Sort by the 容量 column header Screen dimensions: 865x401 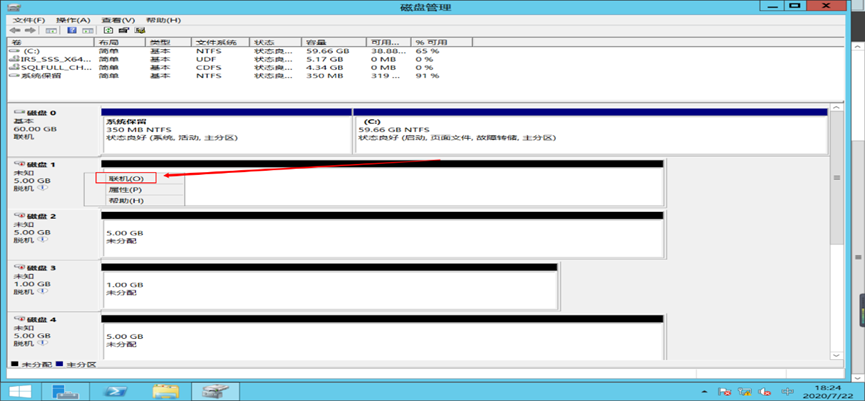334,42
